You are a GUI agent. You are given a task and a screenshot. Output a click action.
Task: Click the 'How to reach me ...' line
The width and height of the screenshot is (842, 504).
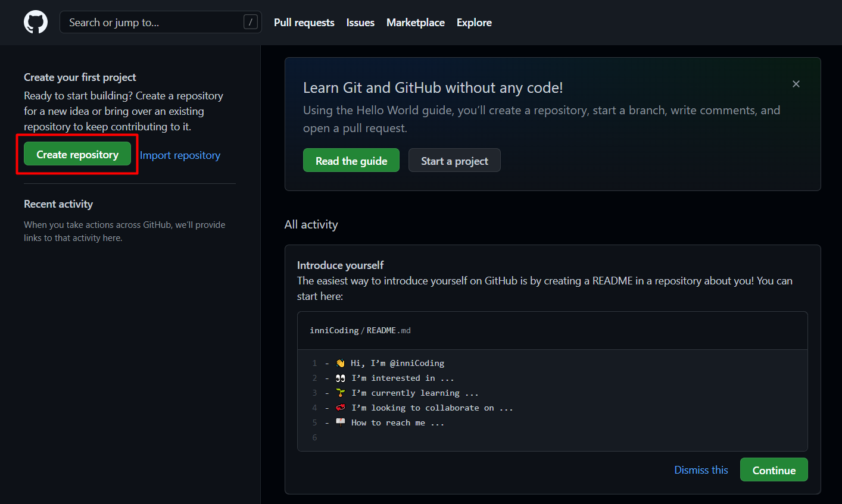tap(398, 422)
